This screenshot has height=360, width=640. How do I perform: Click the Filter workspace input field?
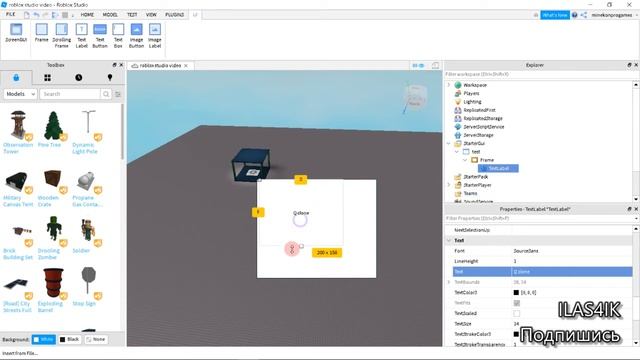pyautogui.click(x=540, y=74)
